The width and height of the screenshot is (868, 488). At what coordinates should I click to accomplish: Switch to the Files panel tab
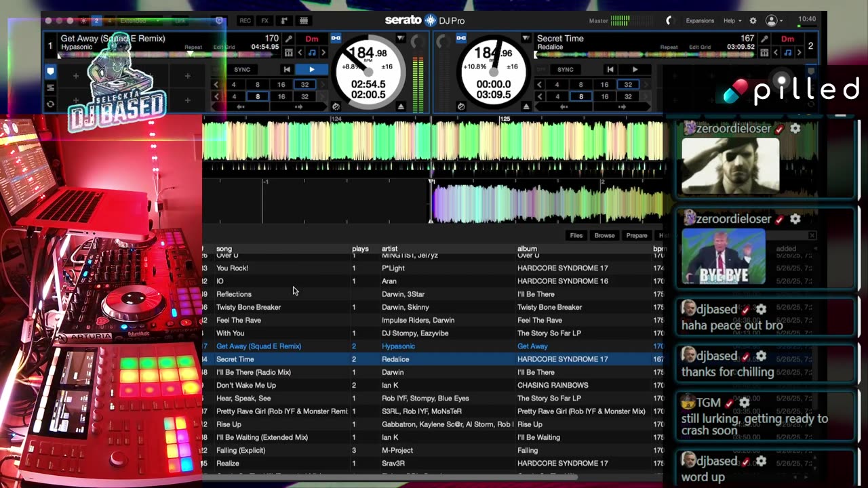pyautogui.click(x=576, y=235)
